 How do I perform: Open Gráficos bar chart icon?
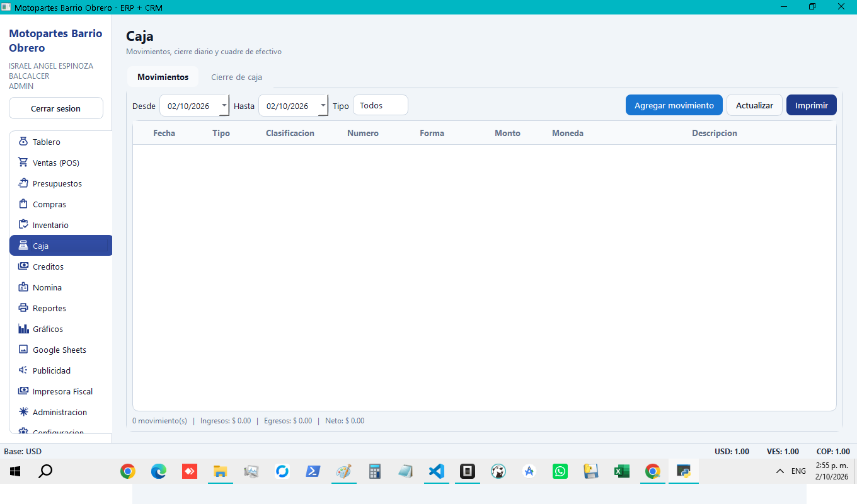tap(23, 329)
